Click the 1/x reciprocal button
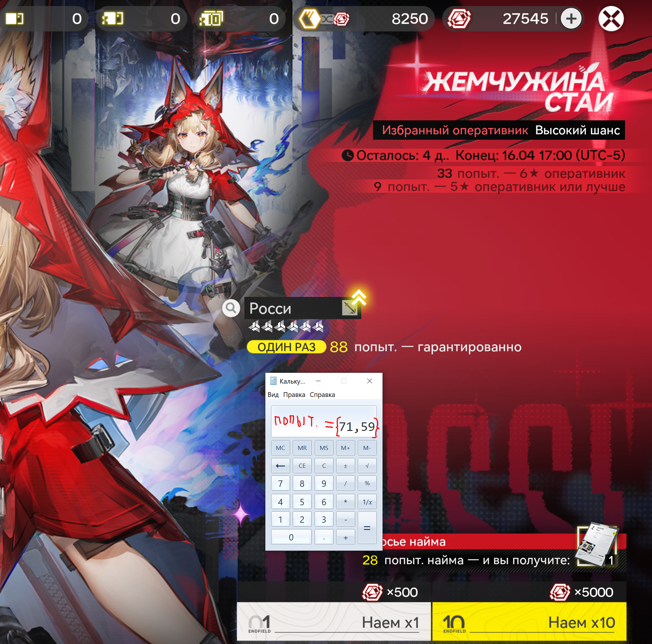Viewport: 652px width, 644px height. [x=367, y=501]
